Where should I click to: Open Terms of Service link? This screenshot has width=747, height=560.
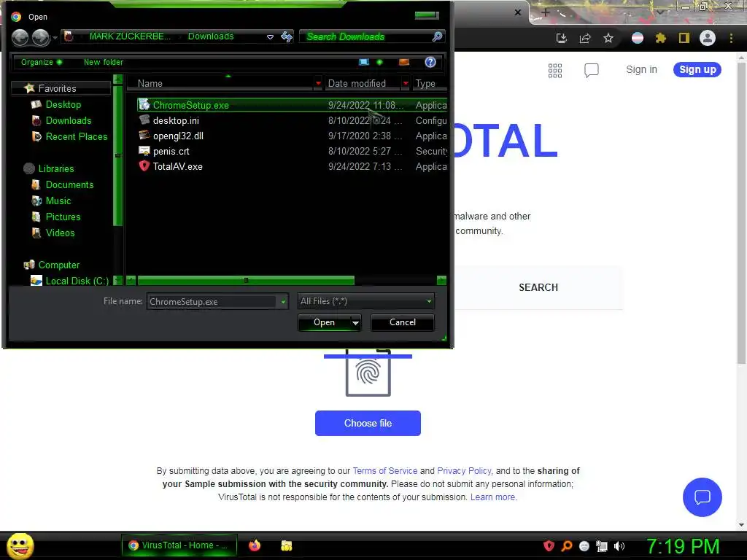click(385, 471)
